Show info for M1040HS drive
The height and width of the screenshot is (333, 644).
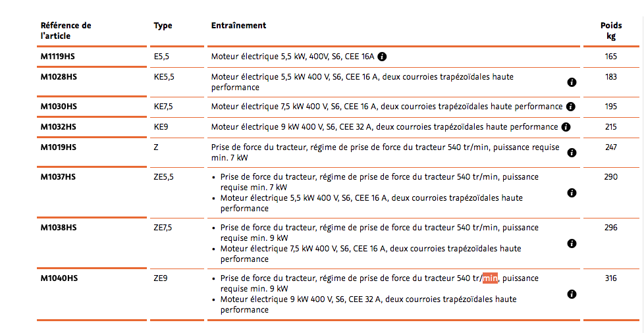[x=572, y=294]
